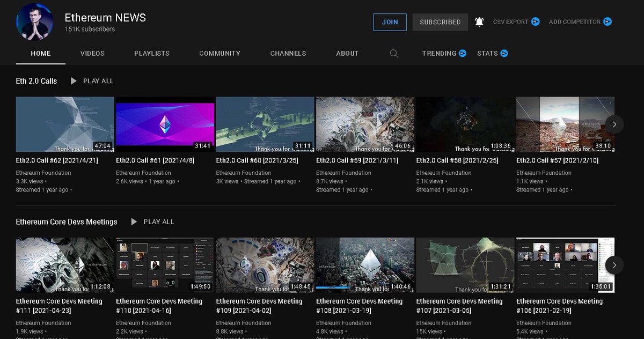Click title Ethereum Core Devs Meeting #110

pos(159,306)
